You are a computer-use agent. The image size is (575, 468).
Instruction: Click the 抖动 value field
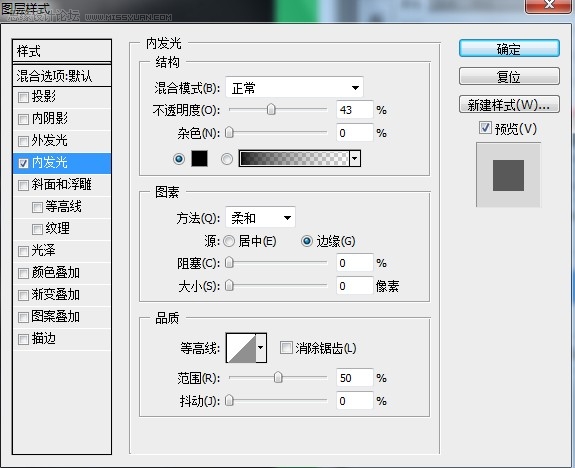pyautogui.click(x=355, y=401)
